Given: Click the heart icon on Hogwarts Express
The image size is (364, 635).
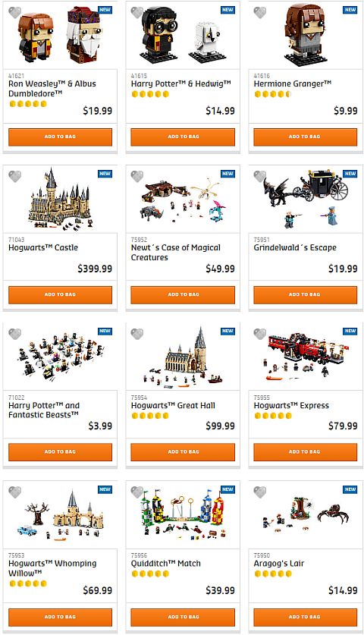Looking at the screenshot, I should click(x=260, y=334).
